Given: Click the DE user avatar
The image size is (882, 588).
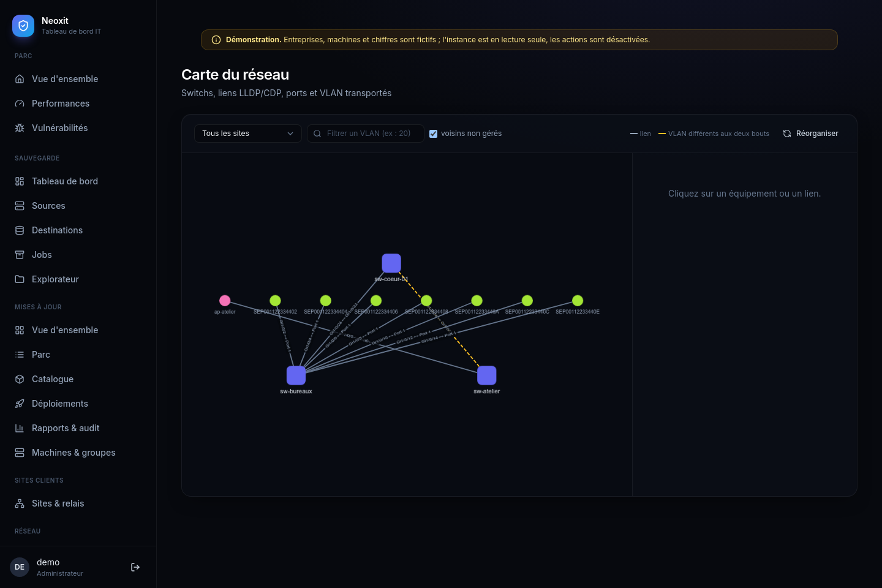Looking at the screenshot, I should [20, 567].
